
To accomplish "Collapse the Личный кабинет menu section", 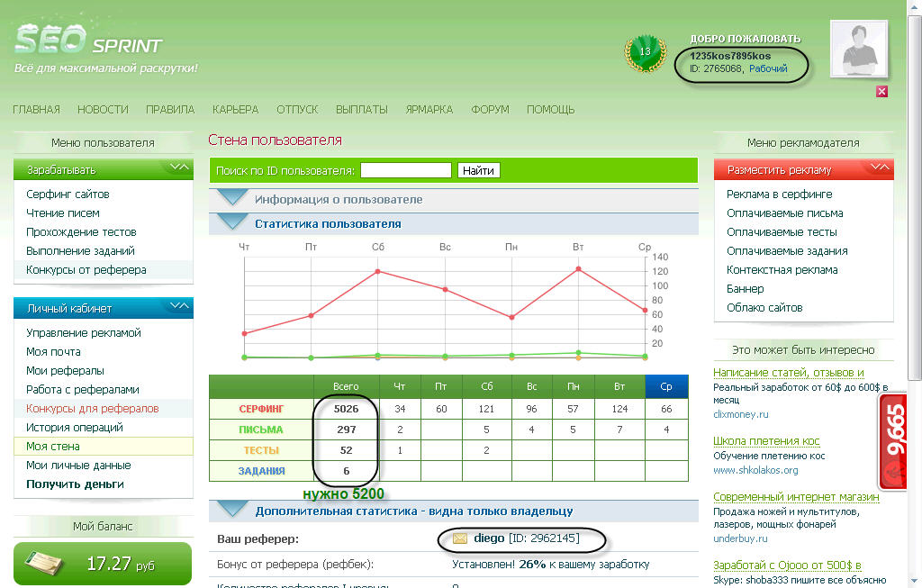I will click(x=179, y=306).
